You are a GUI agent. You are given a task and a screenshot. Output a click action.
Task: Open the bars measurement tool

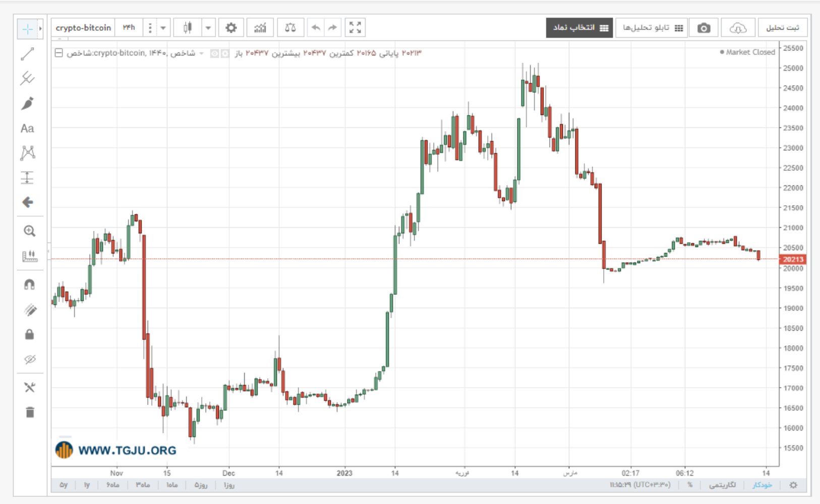pyautogui.click(x=29, y=256)
